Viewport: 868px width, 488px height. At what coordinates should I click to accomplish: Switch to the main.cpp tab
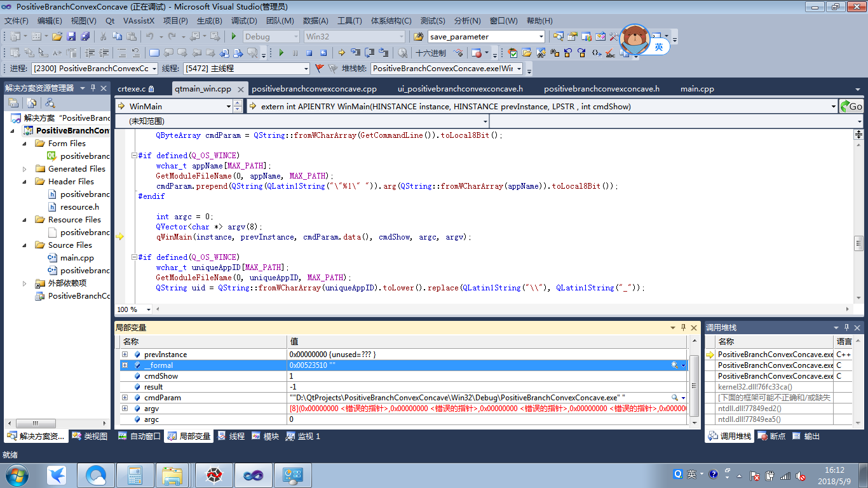click(697, 88)
